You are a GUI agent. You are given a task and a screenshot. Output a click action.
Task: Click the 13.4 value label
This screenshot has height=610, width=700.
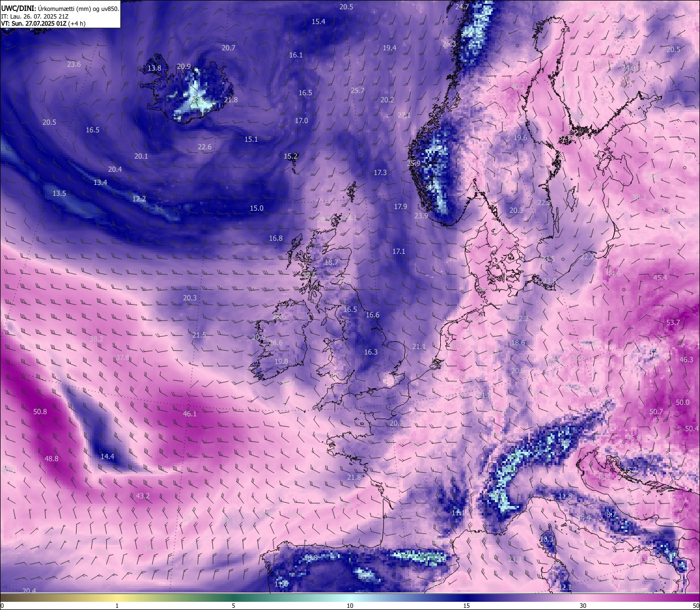click(100, 183)
